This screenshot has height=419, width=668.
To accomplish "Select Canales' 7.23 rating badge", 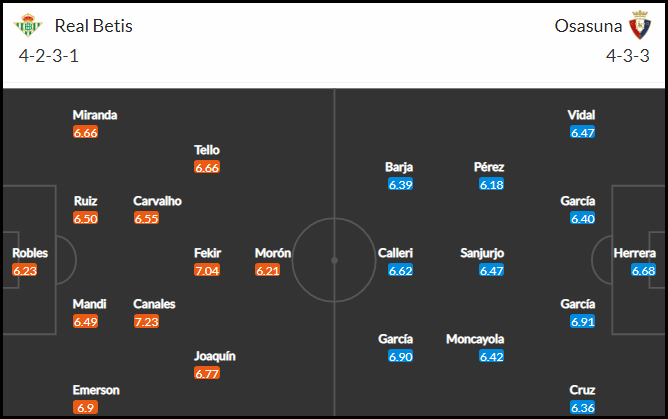I will (146, 321).
